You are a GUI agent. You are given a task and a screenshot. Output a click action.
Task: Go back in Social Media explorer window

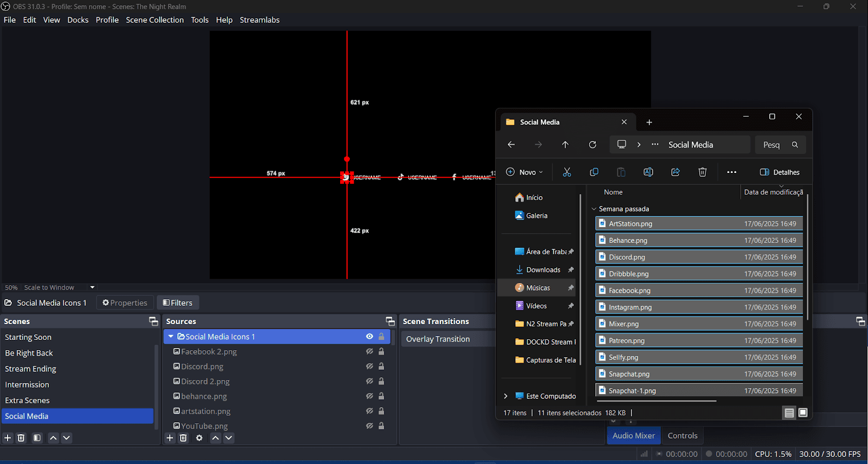point(511,145)
